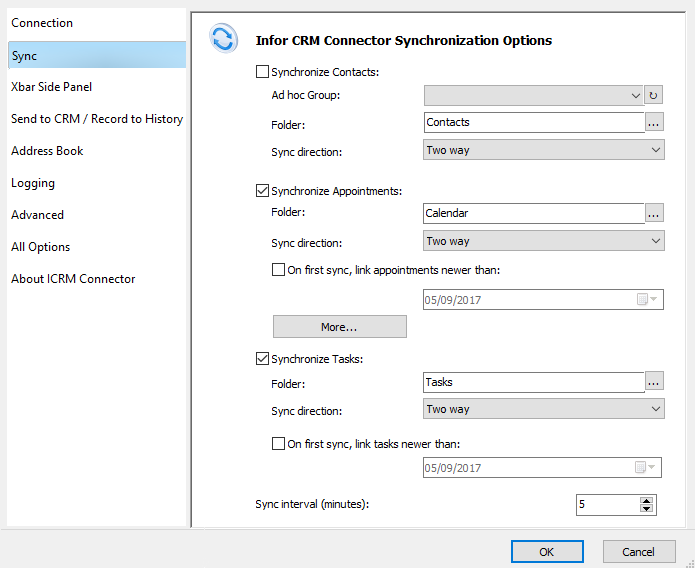Decrease sync interval with the down arrow
This screenshot has width=695, height=568.
click(x=647, y=509)
